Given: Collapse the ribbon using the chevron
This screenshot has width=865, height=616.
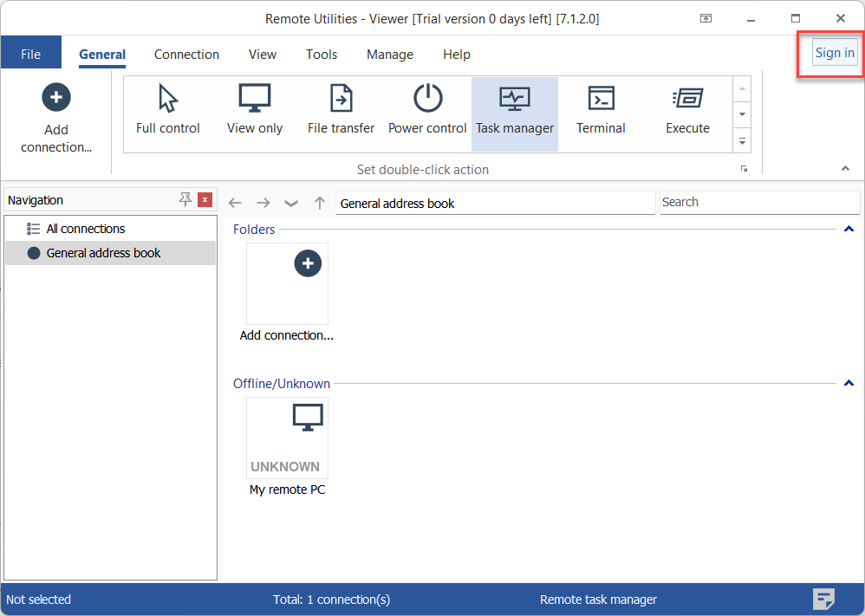Looking at the screenshot, I should point(845,168).
